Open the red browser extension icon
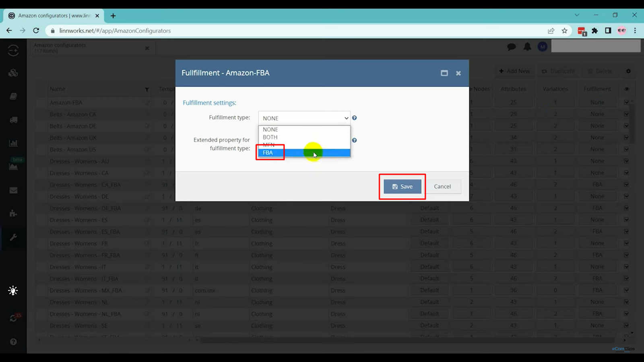This screenshot has height=362, width=644. pos(582,31)
